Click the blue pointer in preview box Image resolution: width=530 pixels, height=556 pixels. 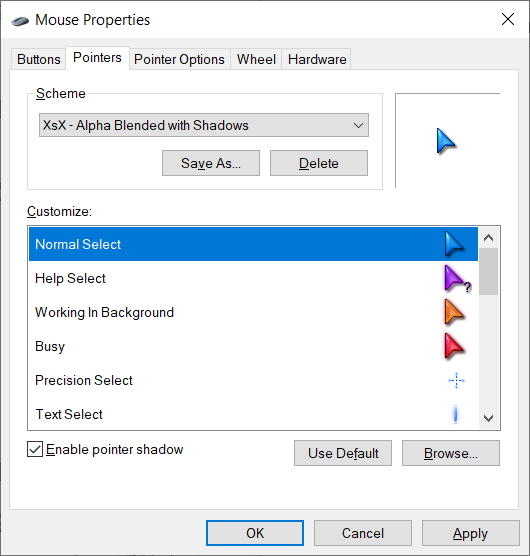pyautogui.click(x=446, y=141)
